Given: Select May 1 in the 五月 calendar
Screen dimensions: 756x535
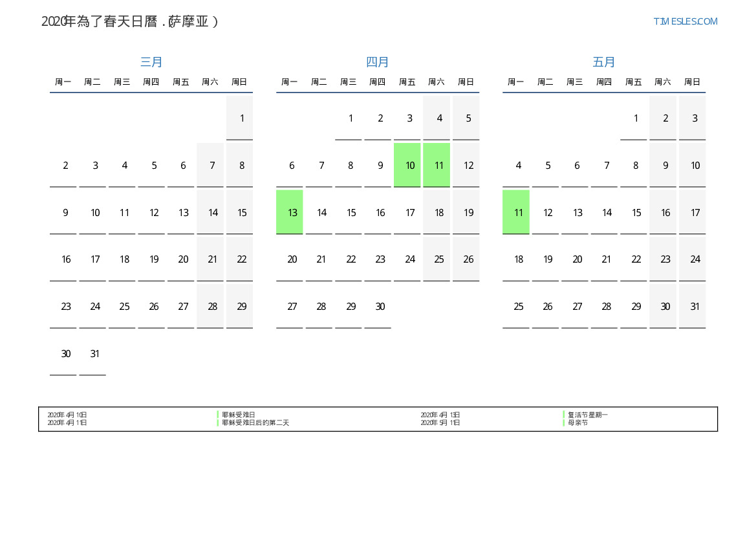Looking at the screenshot, I should pyautogui.click(x=634, y=118).
